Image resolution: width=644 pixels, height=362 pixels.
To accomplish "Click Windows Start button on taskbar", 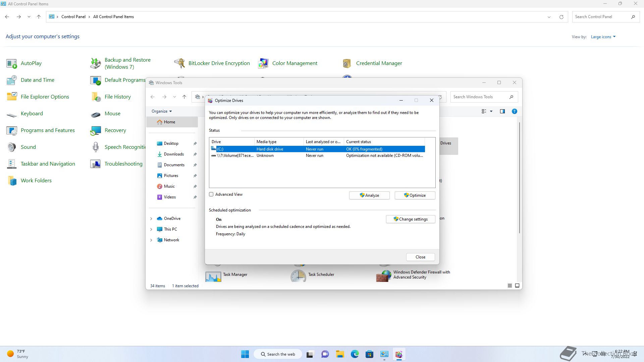I will coord(245,354).
